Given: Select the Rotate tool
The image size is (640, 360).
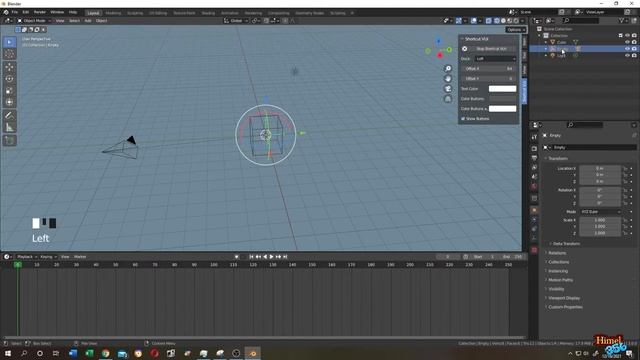Looking at the screenshot, I should [x=10, y=79].
